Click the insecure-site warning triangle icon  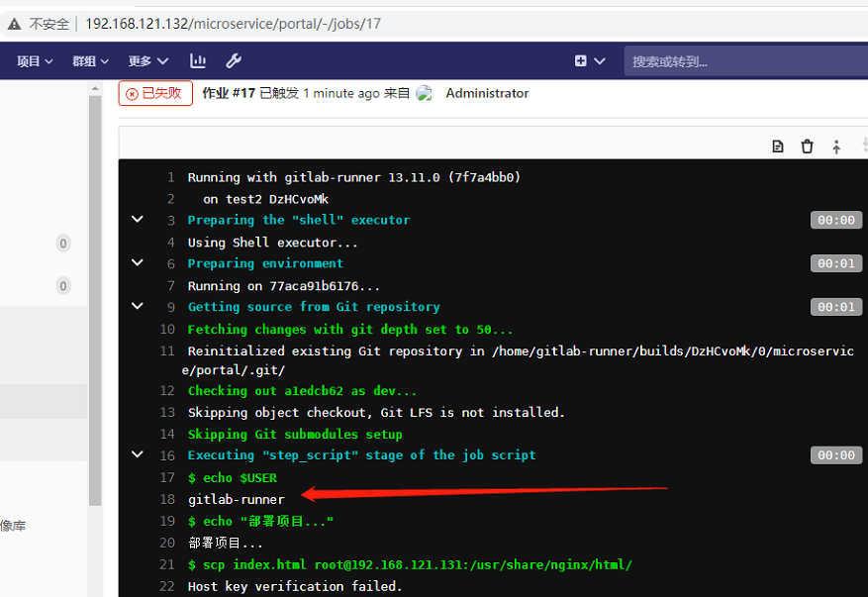click(x=15, y=24)
